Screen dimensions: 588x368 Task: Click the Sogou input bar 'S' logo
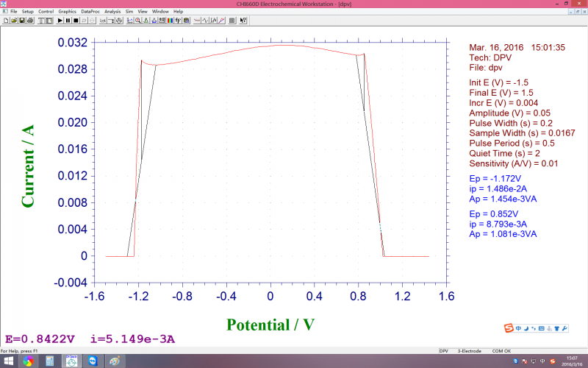pos(509,328)
